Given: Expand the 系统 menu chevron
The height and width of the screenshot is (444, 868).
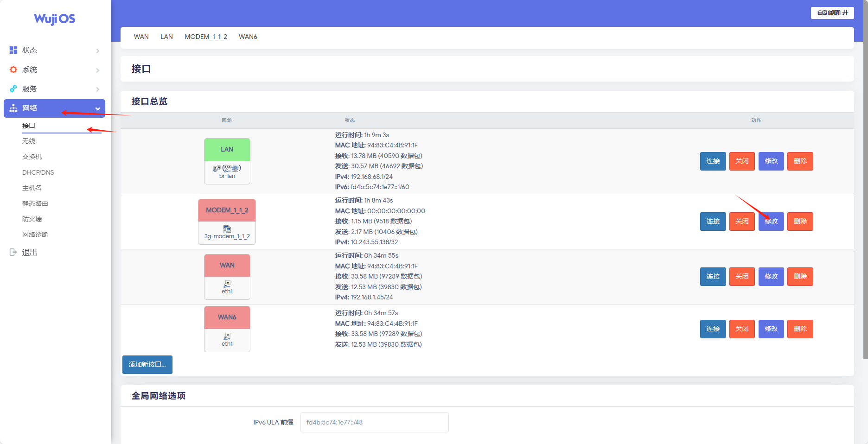Looking at the screenshot, I should [x=98, y=70].
